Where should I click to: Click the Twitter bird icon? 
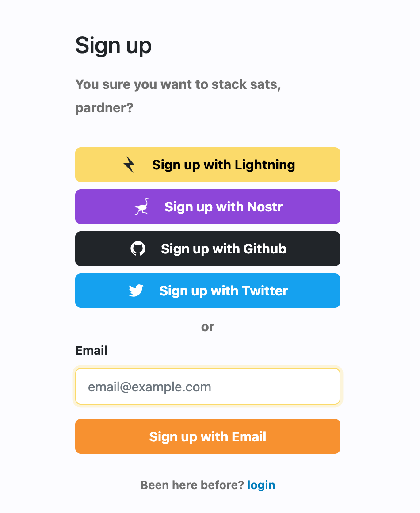[136, 291]
